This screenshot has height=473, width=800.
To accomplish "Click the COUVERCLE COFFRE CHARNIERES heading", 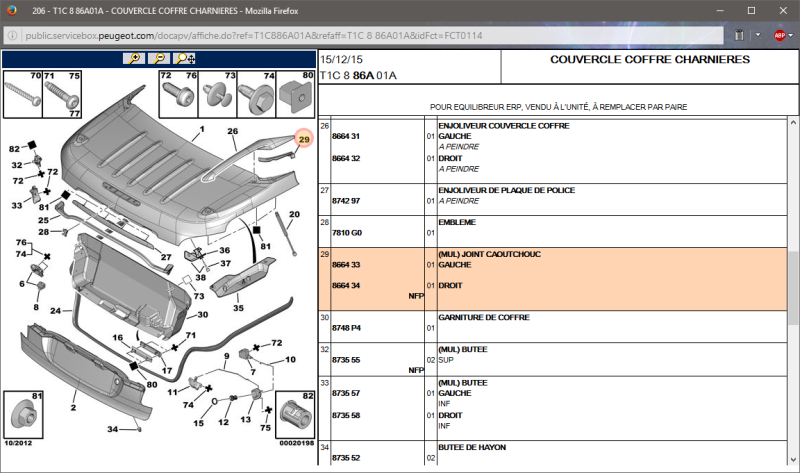I will (650, 59).
